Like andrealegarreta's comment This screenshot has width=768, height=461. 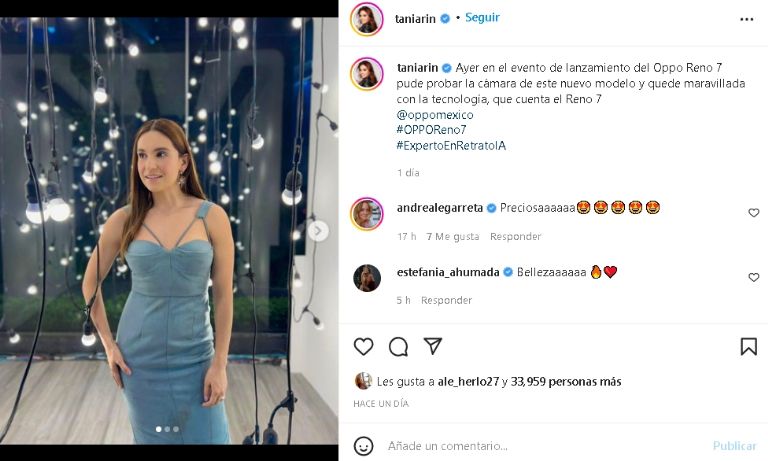coord(754,213)
